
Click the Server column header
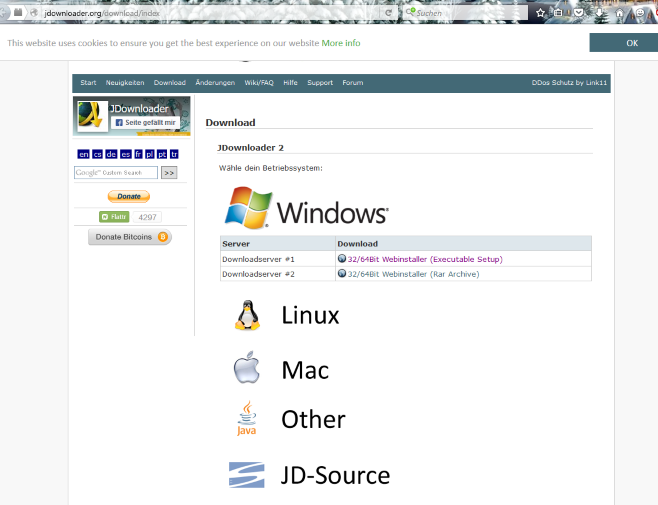278,244
